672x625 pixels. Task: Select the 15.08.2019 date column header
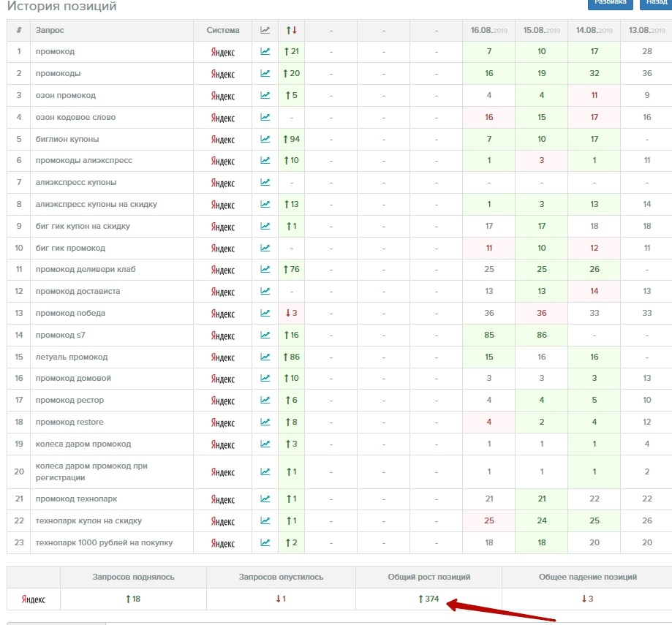(542, 31)
